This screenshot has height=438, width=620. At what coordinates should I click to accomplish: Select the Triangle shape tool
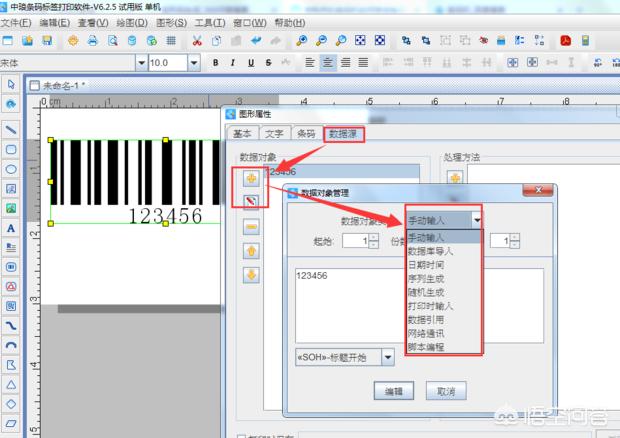[11, 384]
